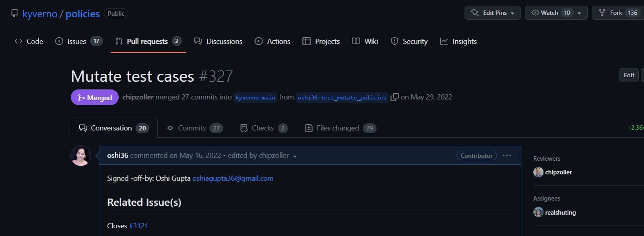Viewport: 644px width, 236px height.
Task: Open the comment options ellipsis menu
Action: point(507,155)
